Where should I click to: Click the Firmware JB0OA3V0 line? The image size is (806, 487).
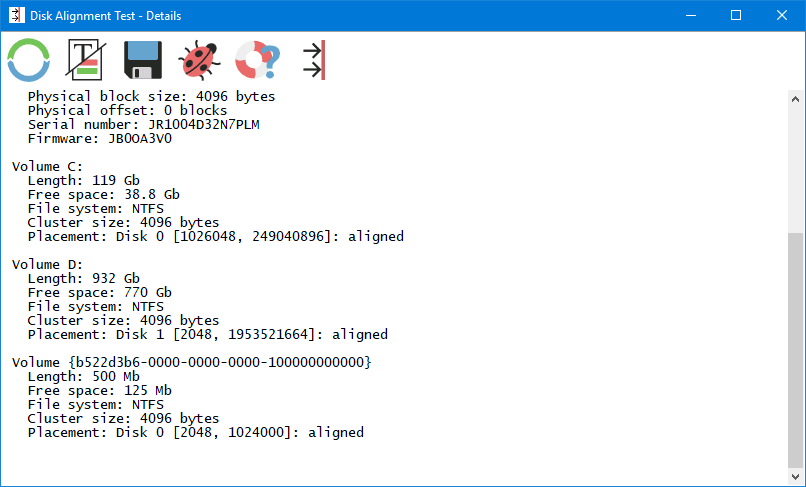pos(100,138)
